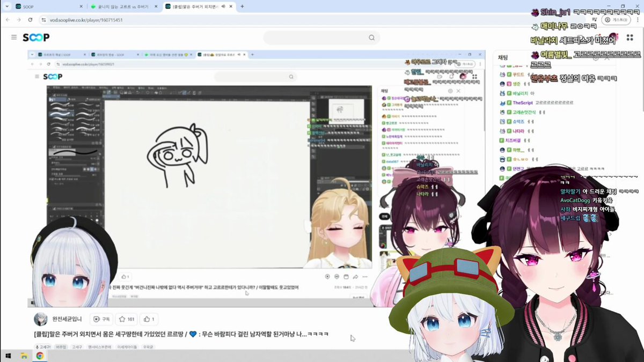Add to favorites with the star 161 button
644x362 pixels.
(x=127, y=319)
